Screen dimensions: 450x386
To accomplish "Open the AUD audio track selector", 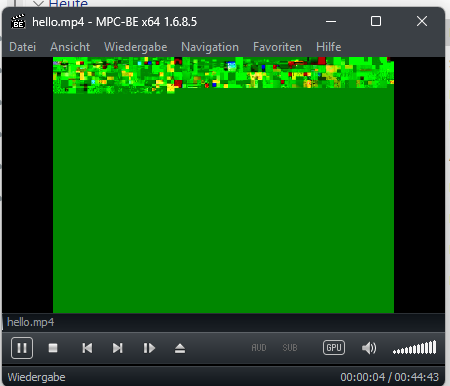I will [x=259, y=348].
